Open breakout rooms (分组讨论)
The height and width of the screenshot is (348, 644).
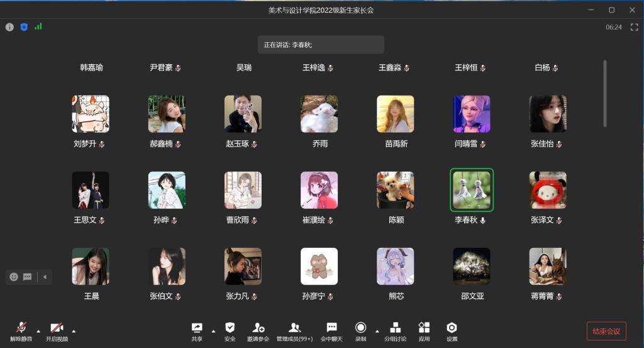point(395,332)
